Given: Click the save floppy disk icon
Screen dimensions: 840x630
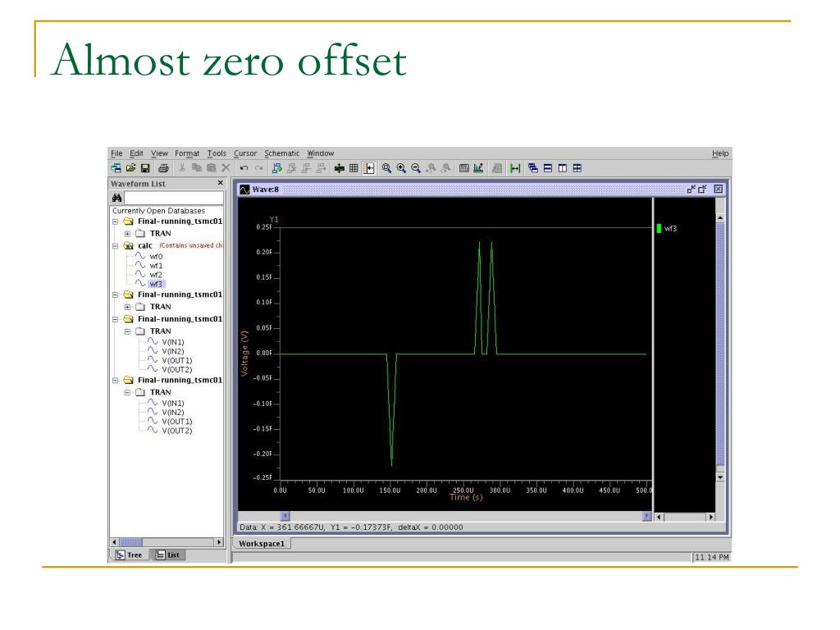Looking at the screenshot, I should click(145, 168).
